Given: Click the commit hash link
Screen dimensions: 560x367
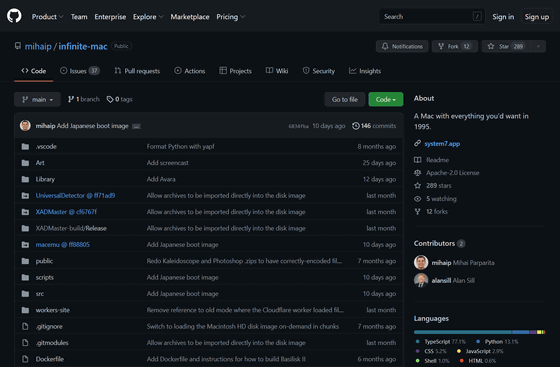Looking at the screenshot, I should [298, 126].
